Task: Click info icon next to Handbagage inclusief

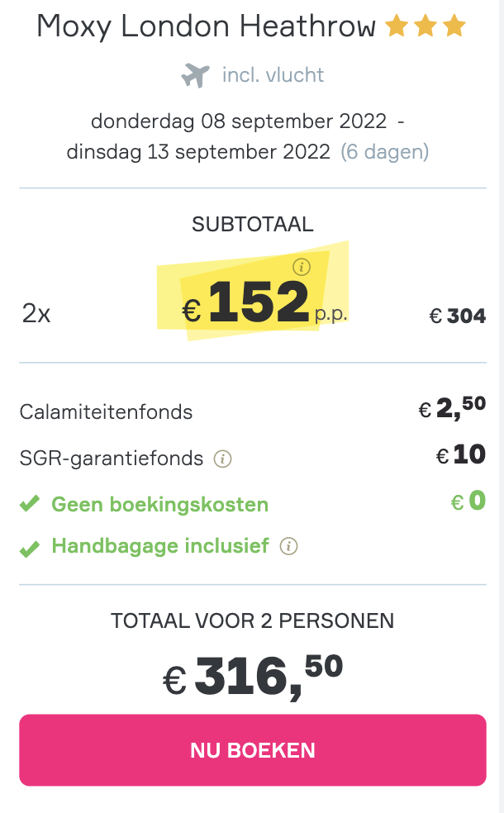Action: point(289,546)
